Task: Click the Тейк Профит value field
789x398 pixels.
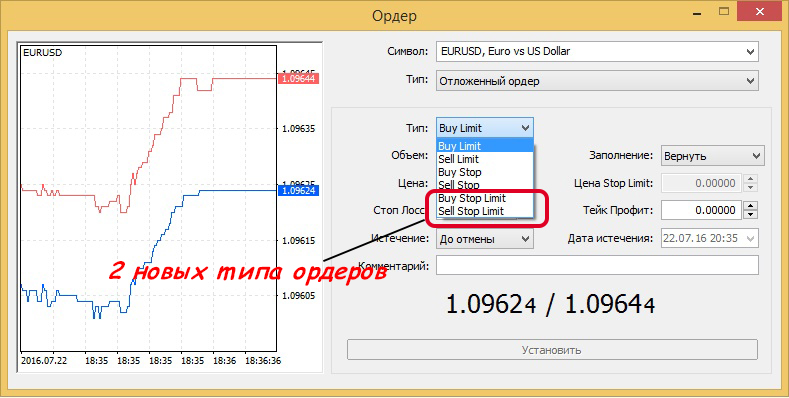Action: pos(701,210)
